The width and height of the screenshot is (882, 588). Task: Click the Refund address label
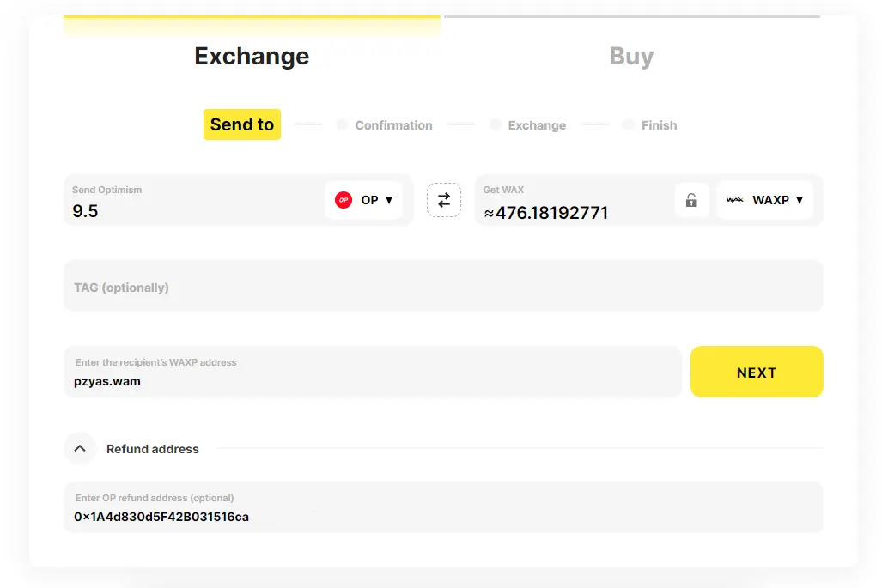[x=152, y=449]
